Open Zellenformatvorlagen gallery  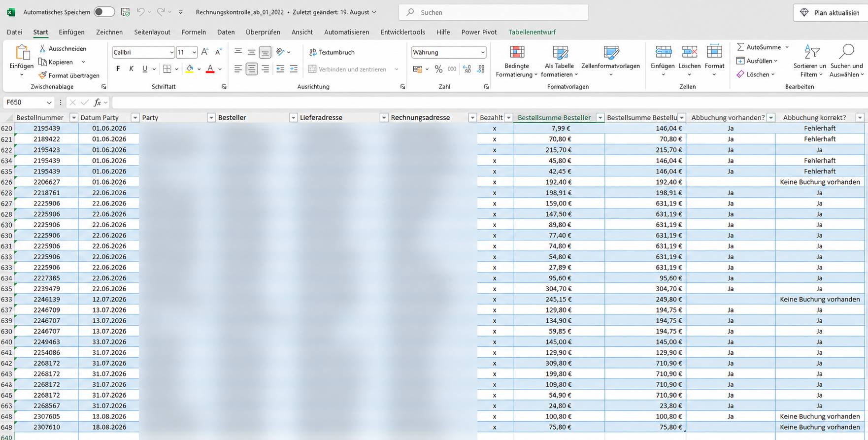coord(611,62)
